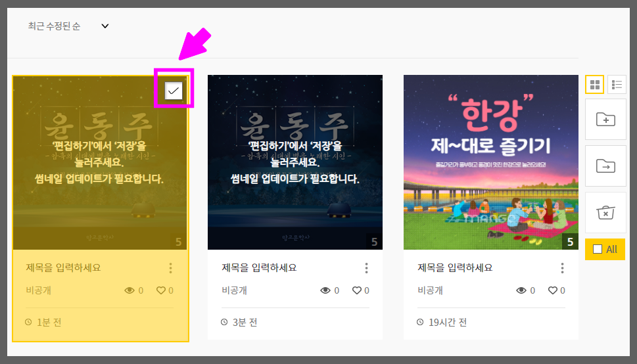637x364 pixels.
Task: Uncheck the selected first card's checkbox
Action: click(x=174, y=91)
